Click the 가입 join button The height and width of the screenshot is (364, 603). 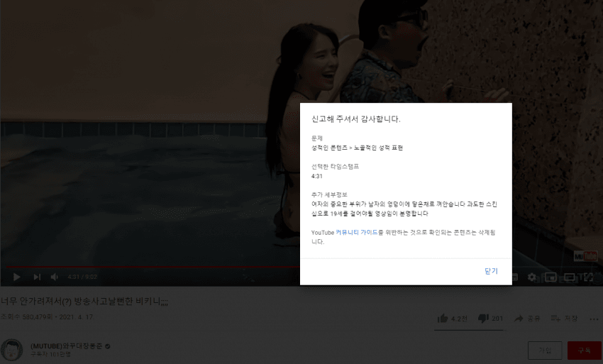[x=545, y=350]
